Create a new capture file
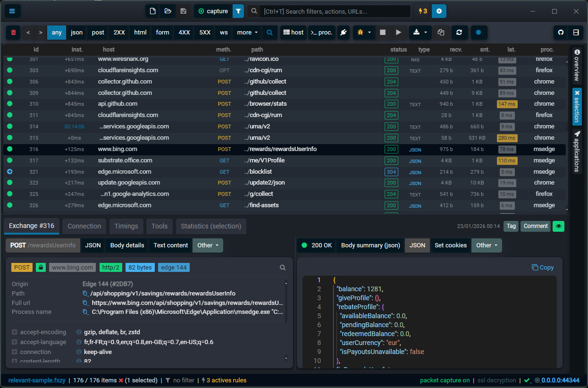 click(152, 10)
